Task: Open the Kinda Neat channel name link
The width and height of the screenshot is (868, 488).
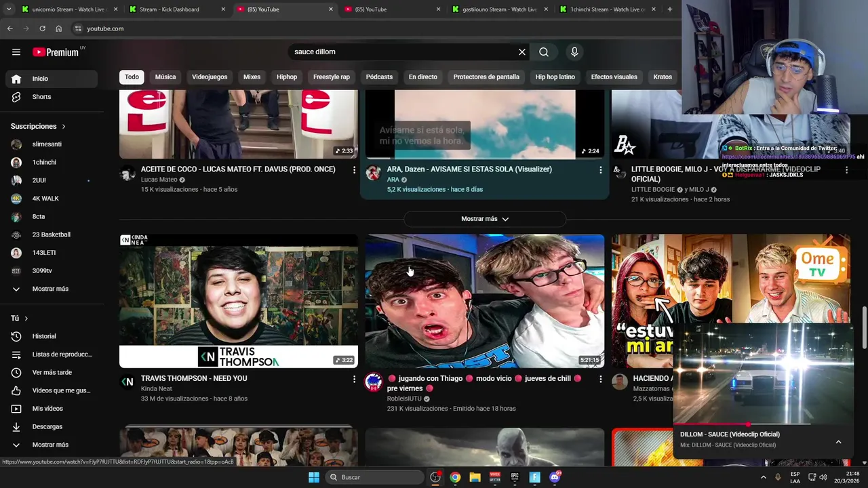Action: coord(157,388)
